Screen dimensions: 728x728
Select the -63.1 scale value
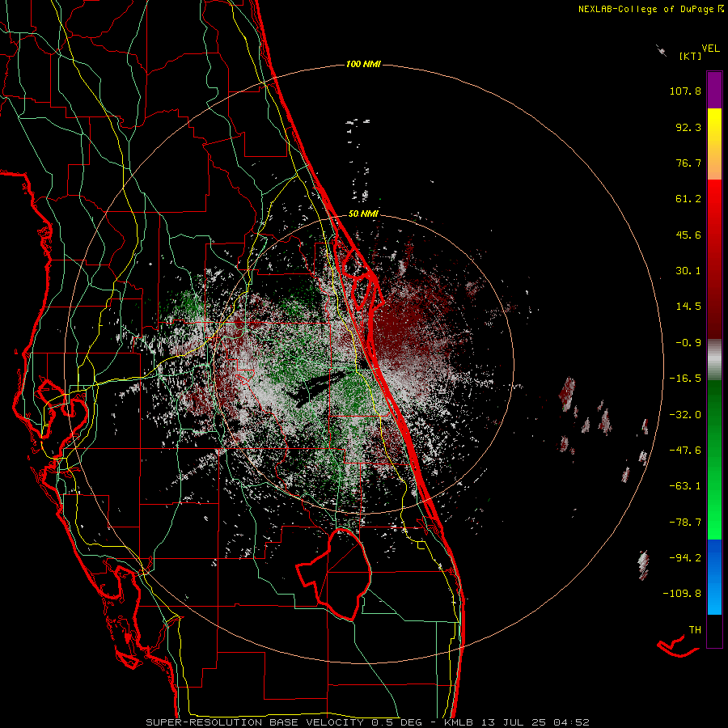(x=685, y=486)
